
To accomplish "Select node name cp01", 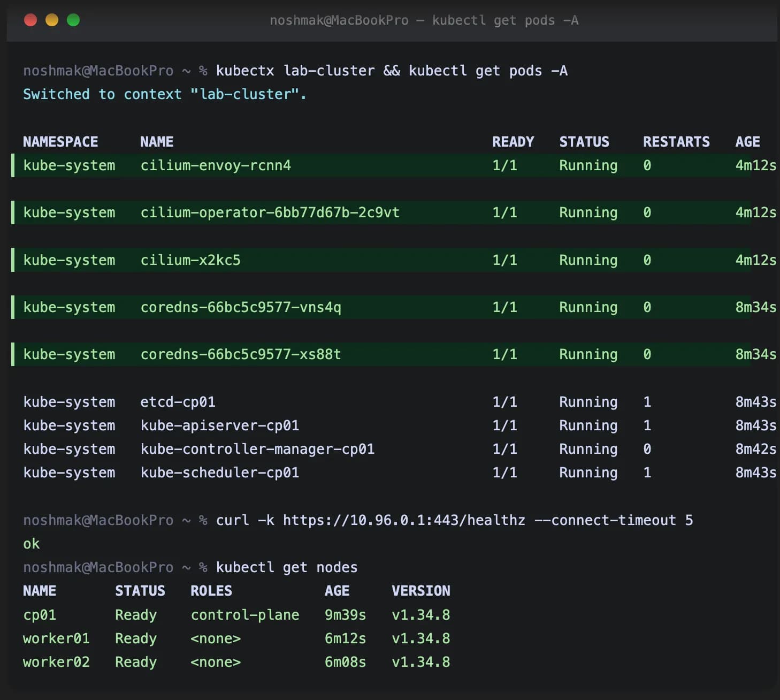I will click(40, 615).
